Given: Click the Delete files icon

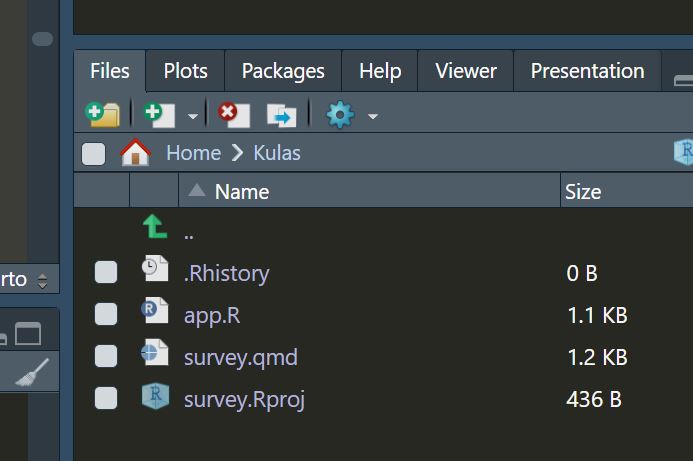Looking at the screenshot, I should [233, 115].
